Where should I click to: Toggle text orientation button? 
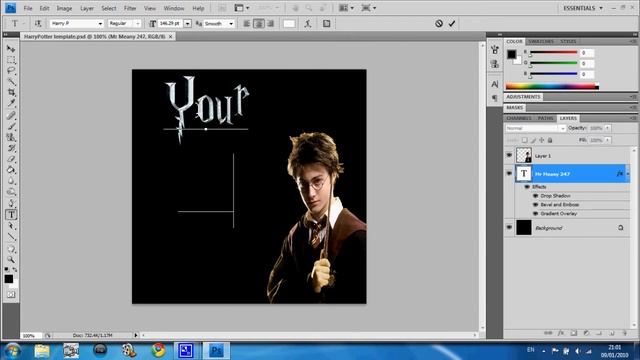click(x=38, y=24)
